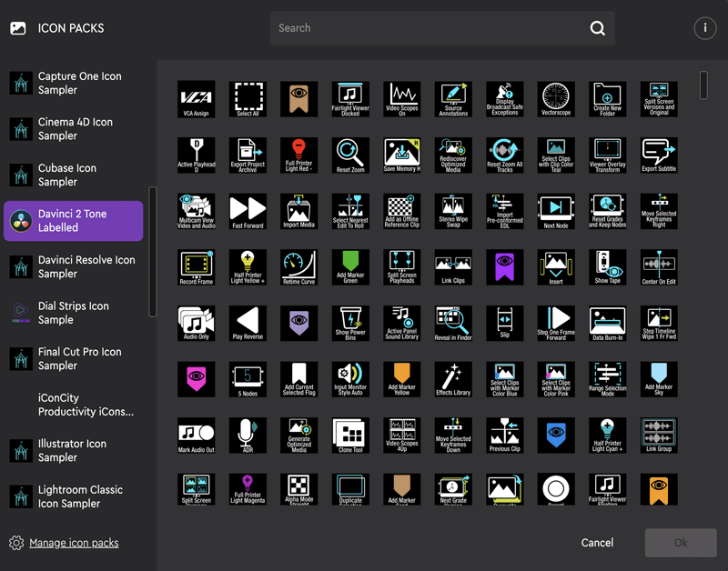Screen dimensions: 728x571
Task: Focus the Search input field
Action: coord(442,28)
